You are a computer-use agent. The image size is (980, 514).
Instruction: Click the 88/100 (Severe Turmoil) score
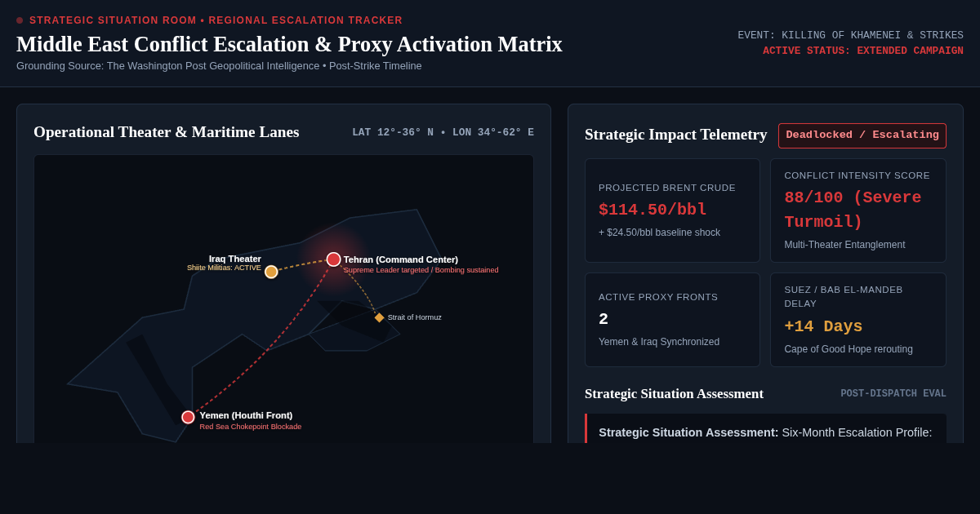click(853, 210)
